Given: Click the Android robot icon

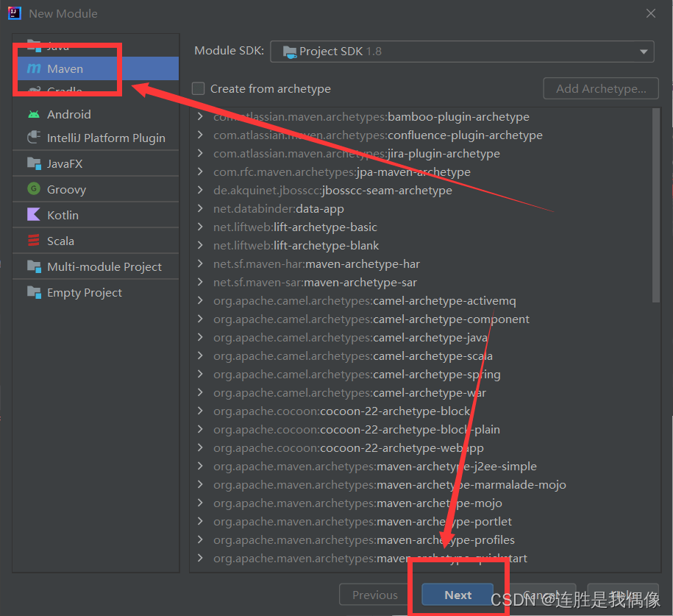Looking at the screenshot, I should pos(34,114).
